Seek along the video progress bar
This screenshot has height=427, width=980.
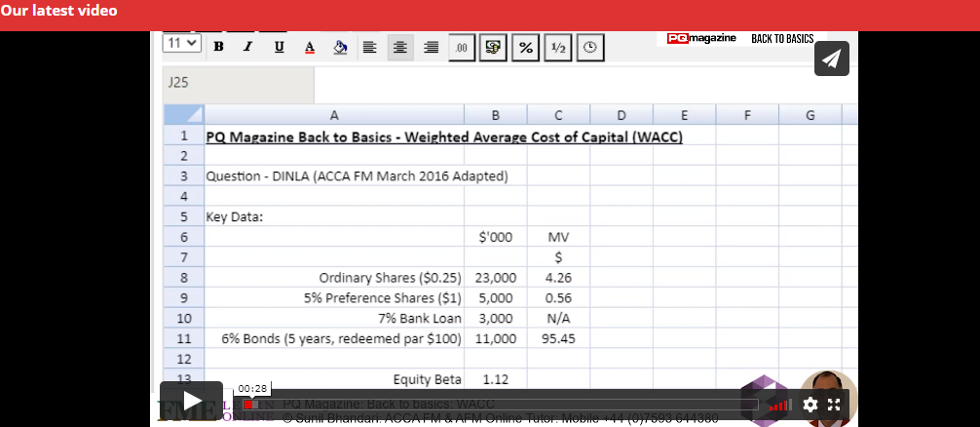pos(501,406)
